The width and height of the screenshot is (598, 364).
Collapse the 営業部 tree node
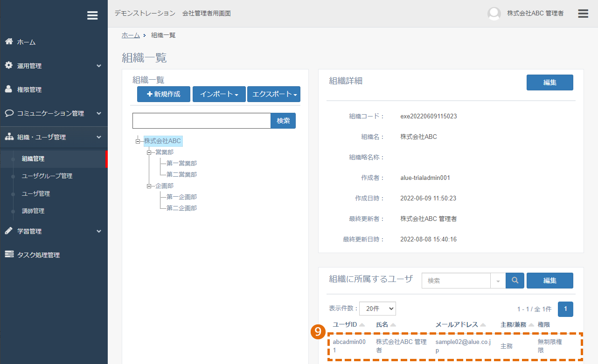(x=149, y=152)
